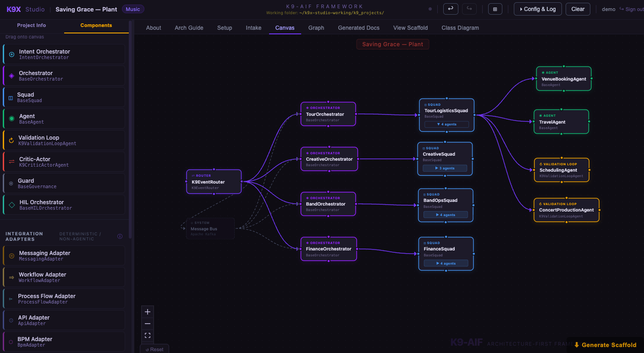Click the Intent Orchestrator component icon
The height and width of the screenshot is (353, 644).
click(11, 54)
